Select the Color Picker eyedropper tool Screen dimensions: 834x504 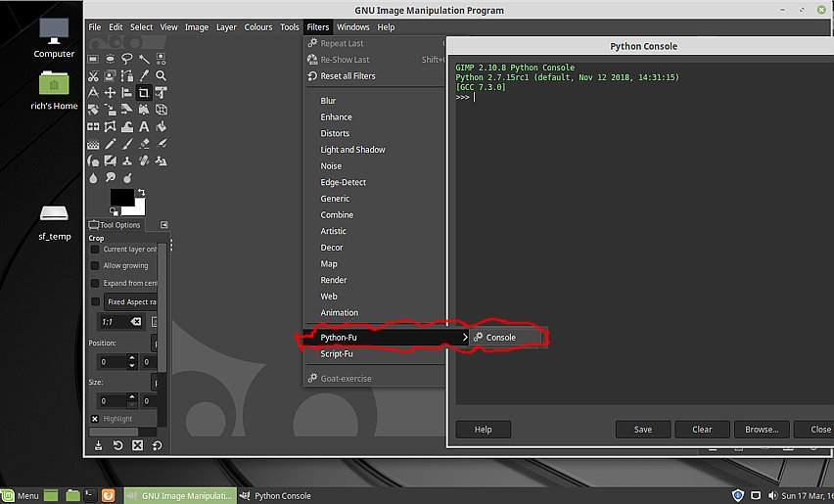pos(144,75)
